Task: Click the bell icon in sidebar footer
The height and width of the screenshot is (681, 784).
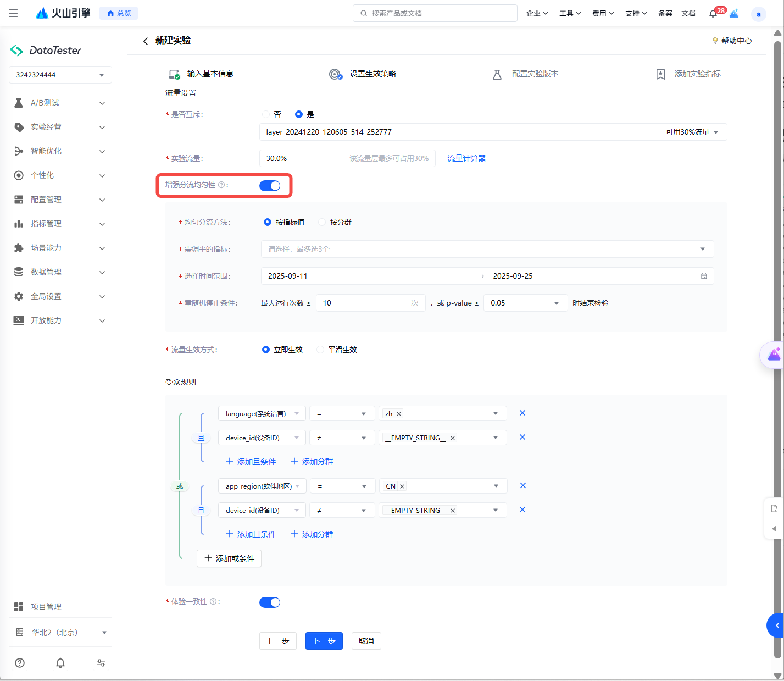Action: [60, 663]
